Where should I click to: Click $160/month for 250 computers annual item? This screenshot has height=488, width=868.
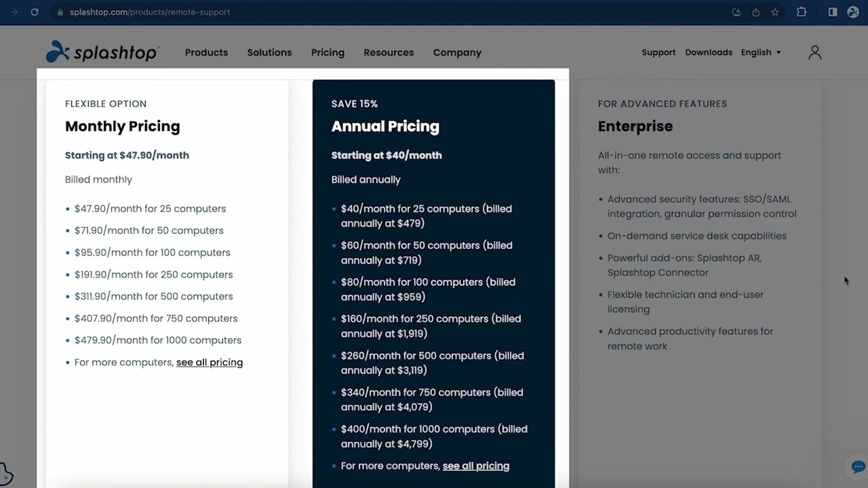pyautogui.click(x=431, y=326)
